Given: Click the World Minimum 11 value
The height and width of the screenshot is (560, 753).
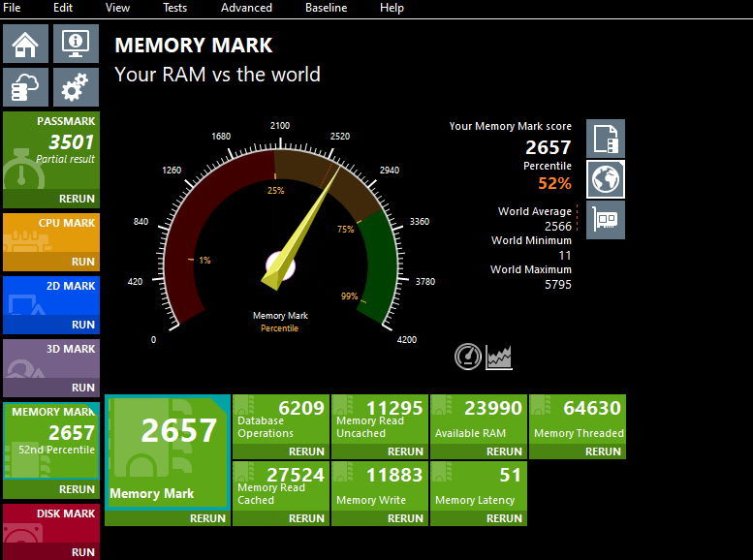Looking at the screenshot, I should point(565,256).
